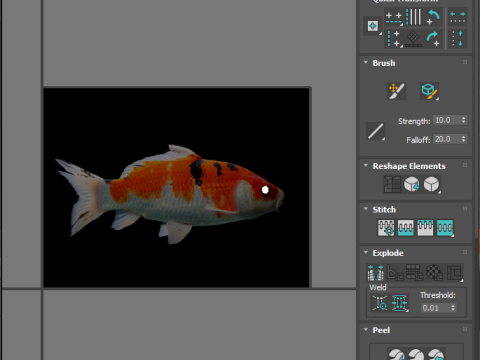Click the Break icon in Explode
Viewport: 480px width, 360px height.
coord(375,273)
